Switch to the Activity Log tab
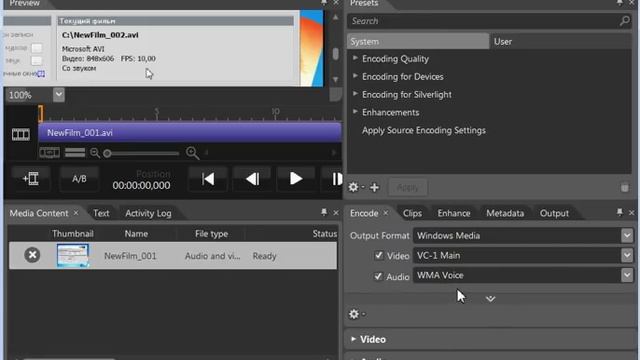 click(x=148, y=213)
